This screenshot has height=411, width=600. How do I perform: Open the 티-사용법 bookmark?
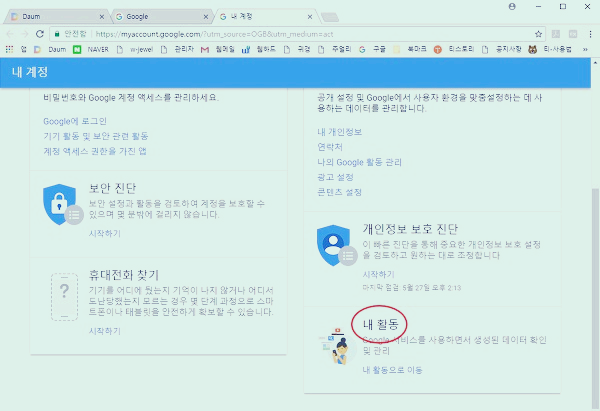550,49
